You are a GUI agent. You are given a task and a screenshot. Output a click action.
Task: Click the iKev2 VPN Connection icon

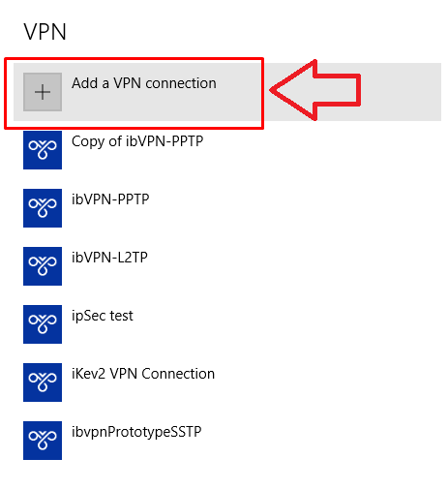43,382
